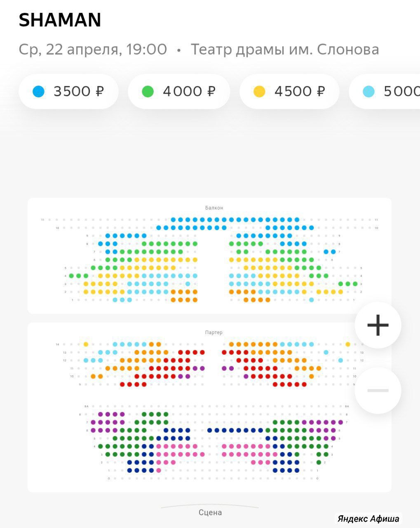Zoom in the seat map with plus button
420x528 pixels.
tap(378, 325)
